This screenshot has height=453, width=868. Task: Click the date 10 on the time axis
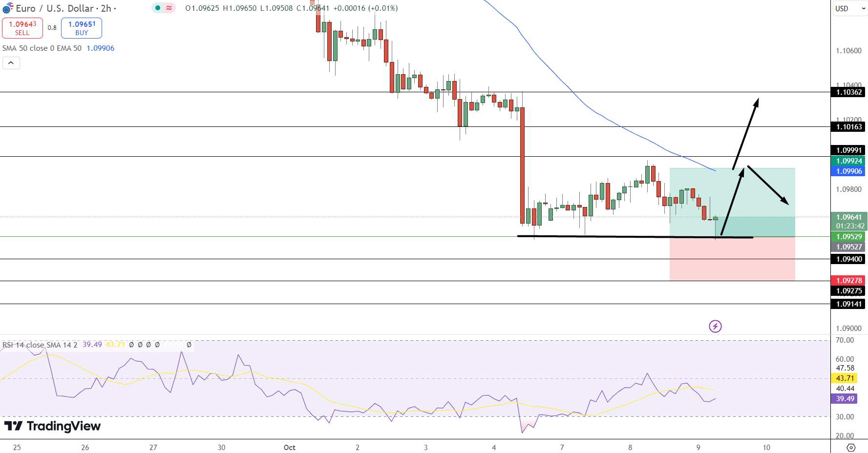[x=766, y=448]
